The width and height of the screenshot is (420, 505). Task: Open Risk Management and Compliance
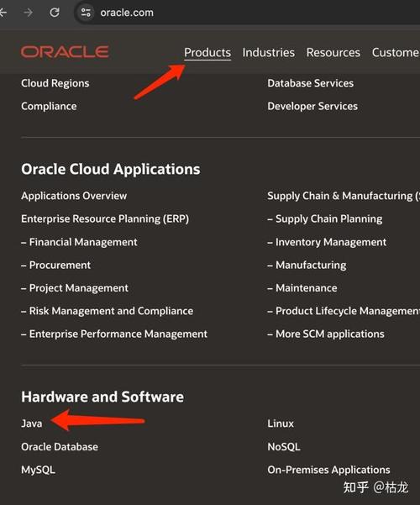click(x=108, y=311)
